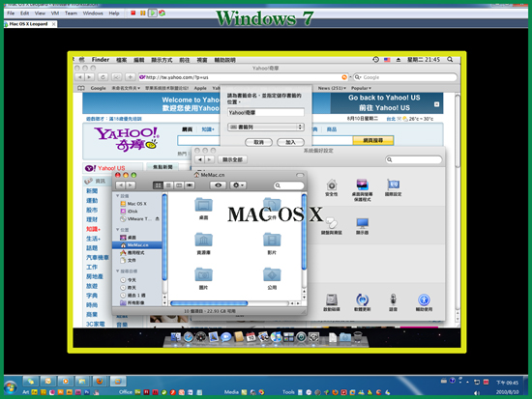Click the Google bookmark in Safari bar
The width and height of the screenshot is (532, 399).
click(98, 88)
